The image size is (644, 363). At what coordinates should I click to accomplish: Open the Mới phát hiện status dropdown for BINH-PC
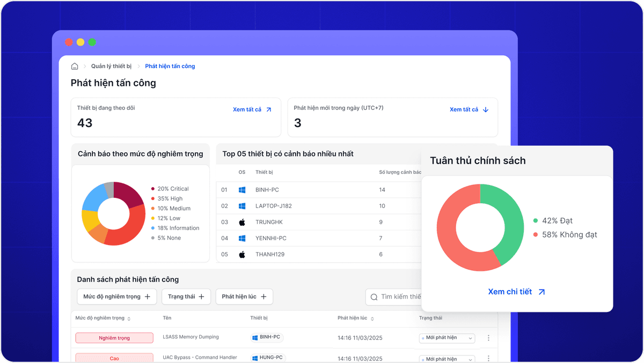pos(447,338)
